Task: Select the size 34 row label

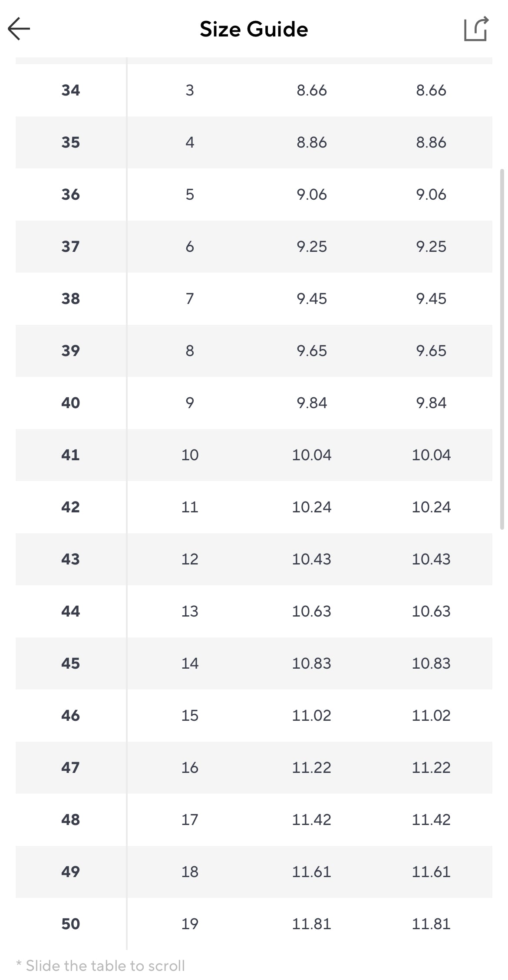Action: [x=71, y=90]
